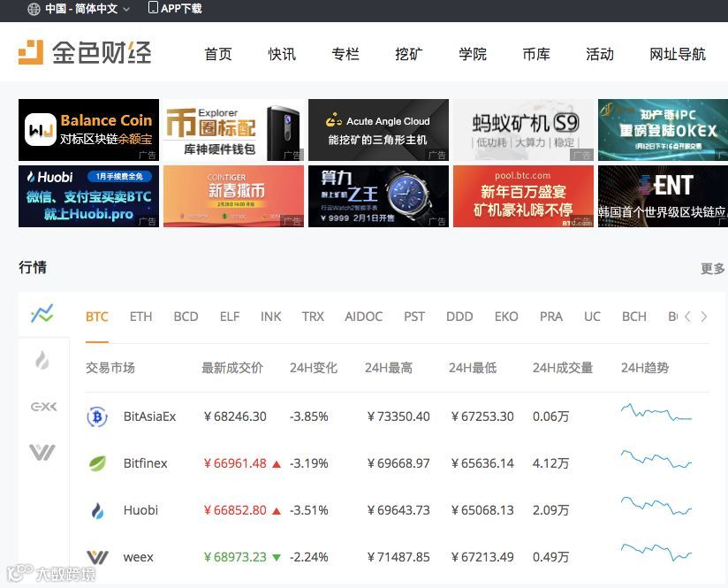Open the Balance Coin ad banner

[x=88, y=130]
